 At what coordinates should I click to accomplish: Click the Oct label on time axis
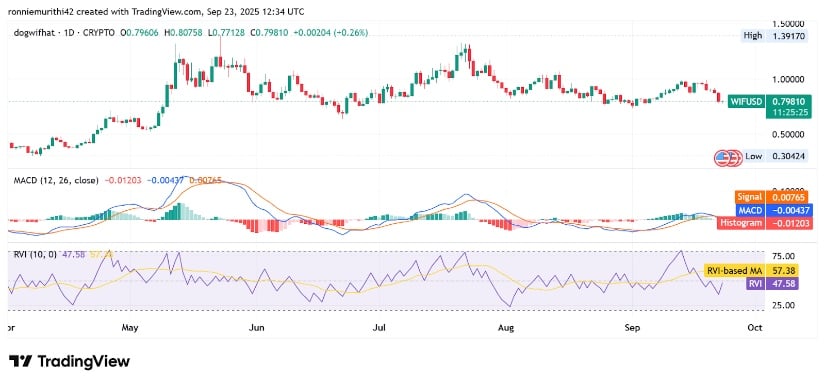pyautogui.click(x=754, y=328)
